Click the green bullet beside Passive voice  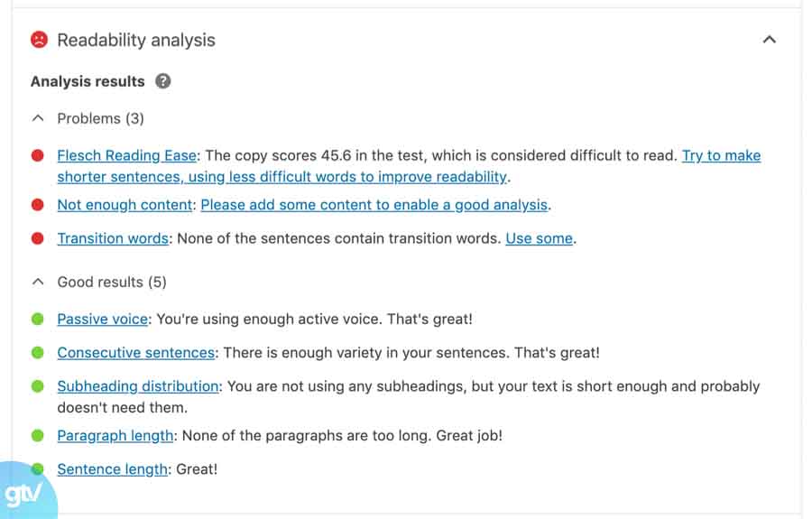point(38,319)
